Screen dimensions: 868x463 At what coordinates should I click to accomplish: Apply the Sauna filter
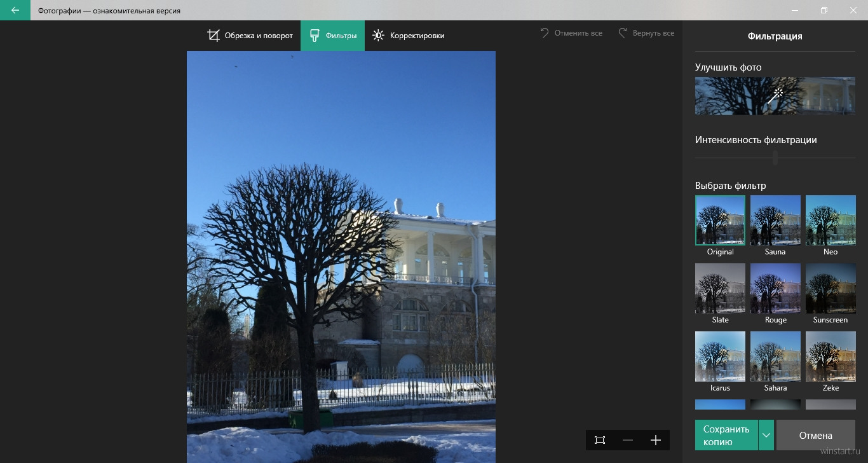pos(775,220)
